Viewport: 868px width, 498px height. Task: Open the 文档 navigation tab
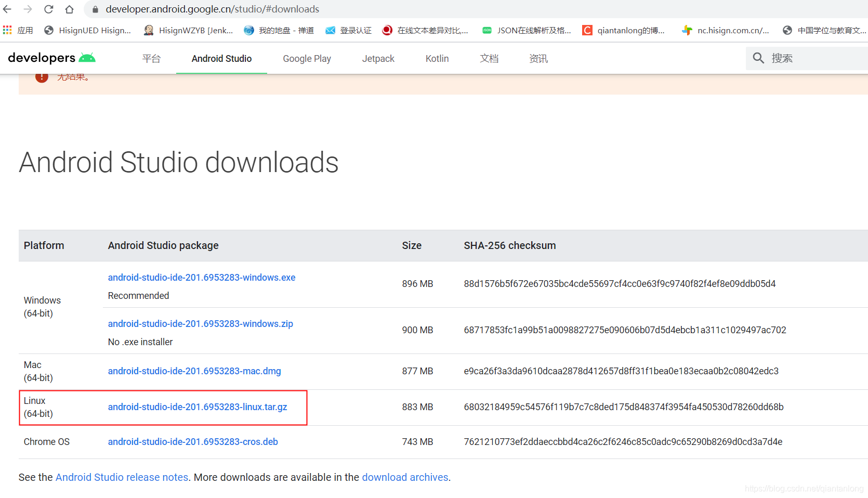click(489, 59)
